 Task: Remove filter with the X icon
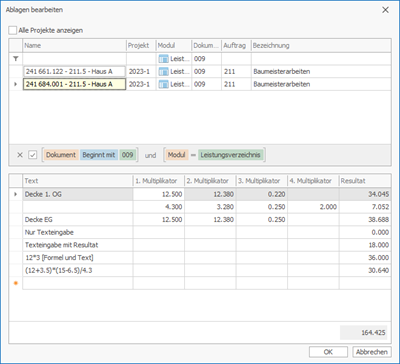20,155
